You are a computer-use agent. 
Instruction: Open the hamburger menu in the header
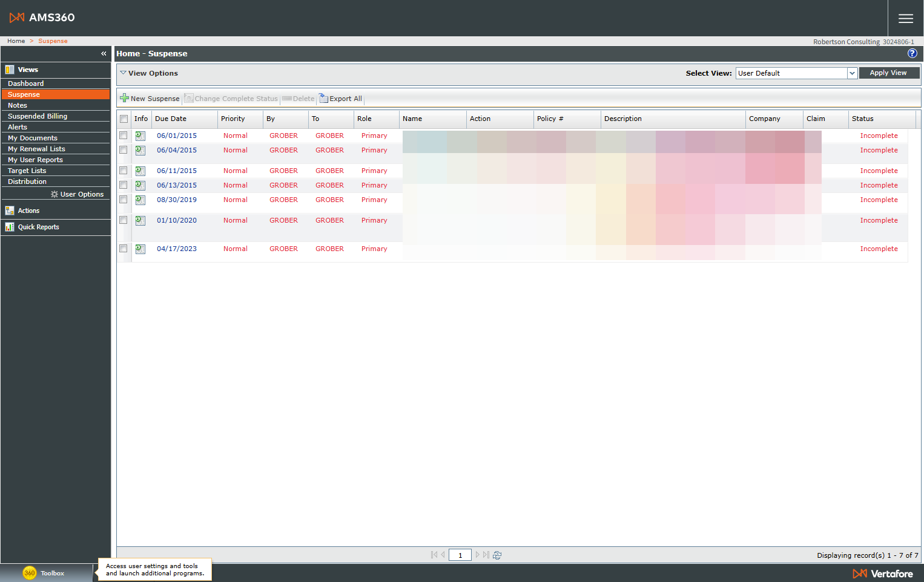point(905,18)
